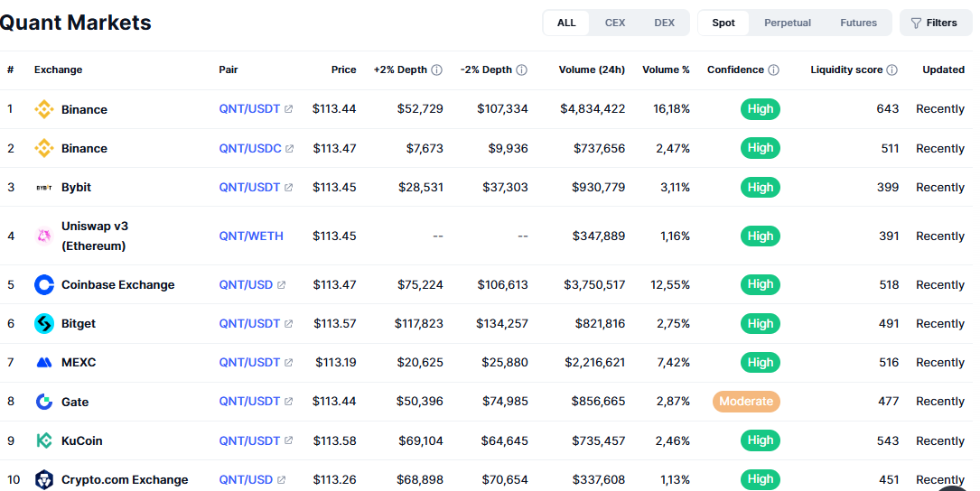Click the external link icon beside MEXC QNT/USDT
Image resolution: width=980 pixels, height=491 pixels.
coord(288,362)
